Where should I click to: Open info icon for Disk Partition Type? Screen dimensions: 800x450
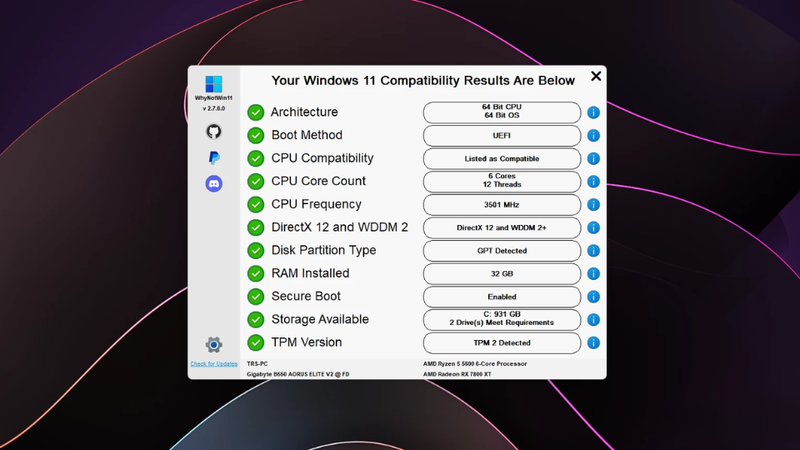click(x=593, y=251)
